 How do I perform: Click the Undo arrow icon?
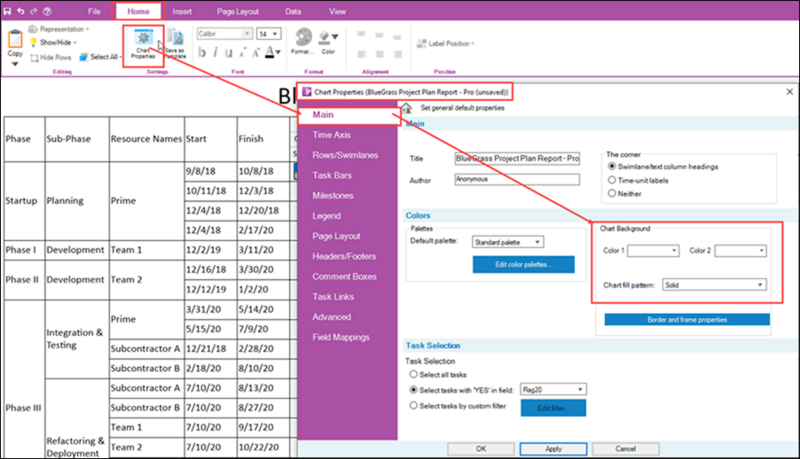tap(21, 11)
